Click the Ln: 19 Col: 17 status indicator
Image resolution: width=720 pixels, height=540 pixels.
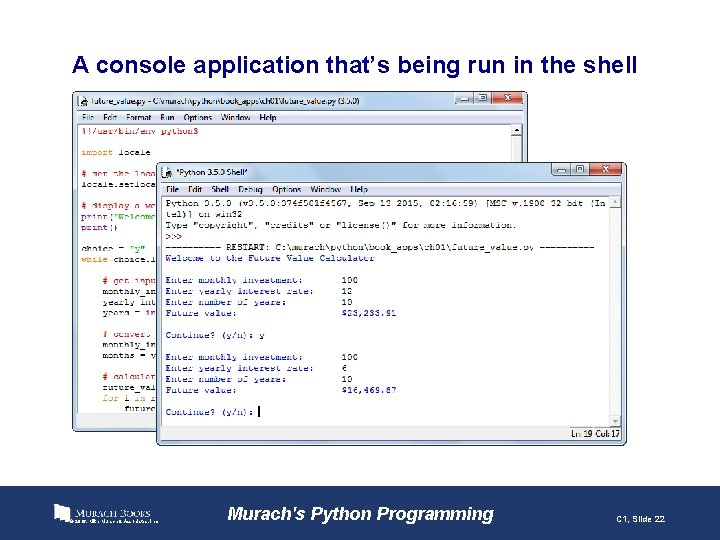[595, 433]
